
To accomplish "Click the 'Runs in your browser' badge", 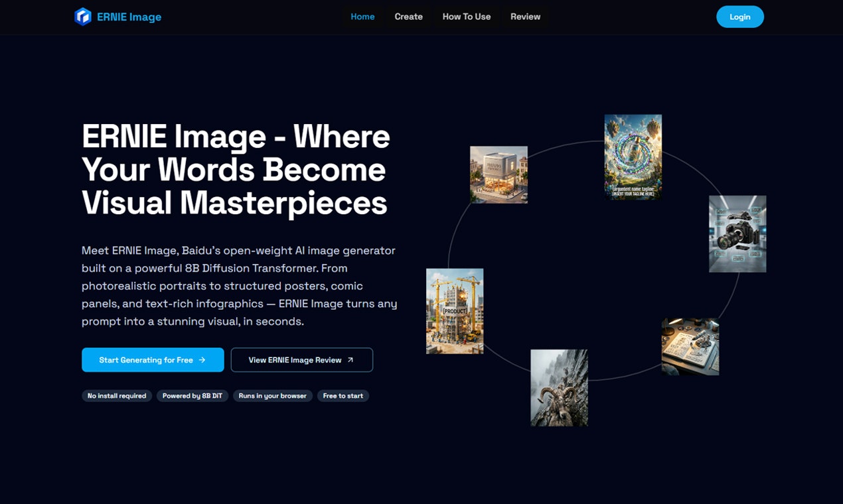I will pyautogui.click(x=272, y=396).
